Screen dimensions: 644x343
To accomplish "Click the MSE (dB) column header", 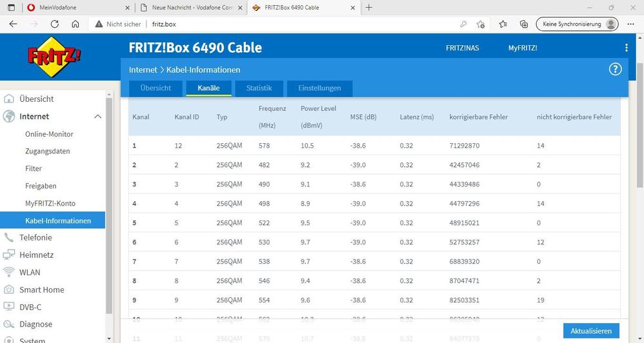I will click(x=363, y=117).
